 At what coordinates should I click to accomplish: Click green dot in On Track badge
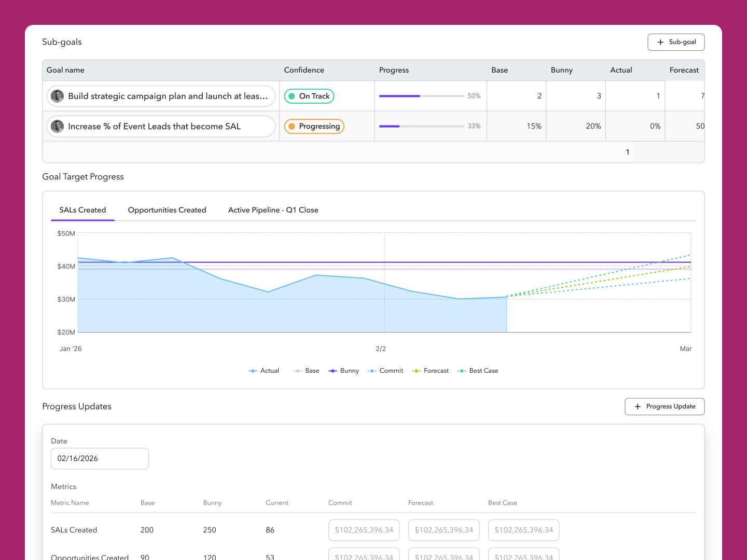point(292,96)
